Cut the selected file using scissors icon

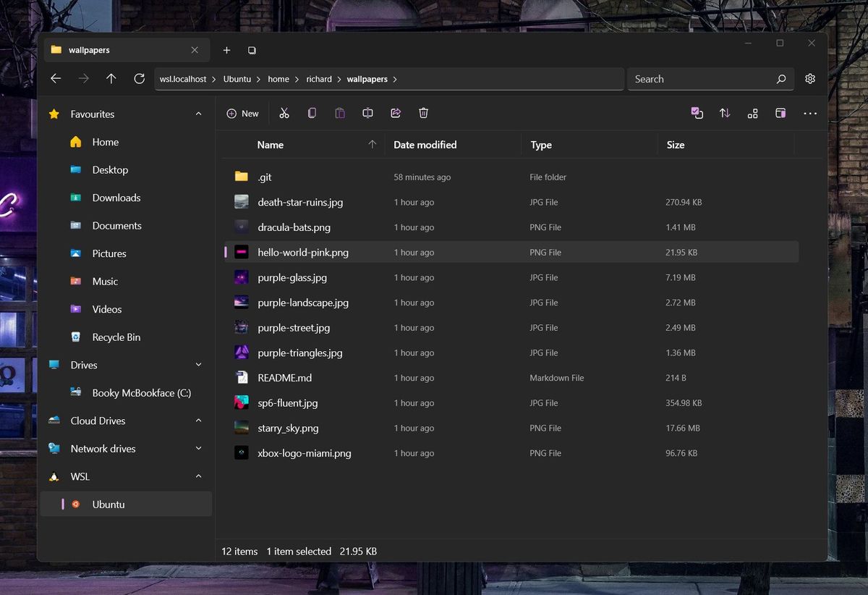pyautogui.click(x=284, y=113)
